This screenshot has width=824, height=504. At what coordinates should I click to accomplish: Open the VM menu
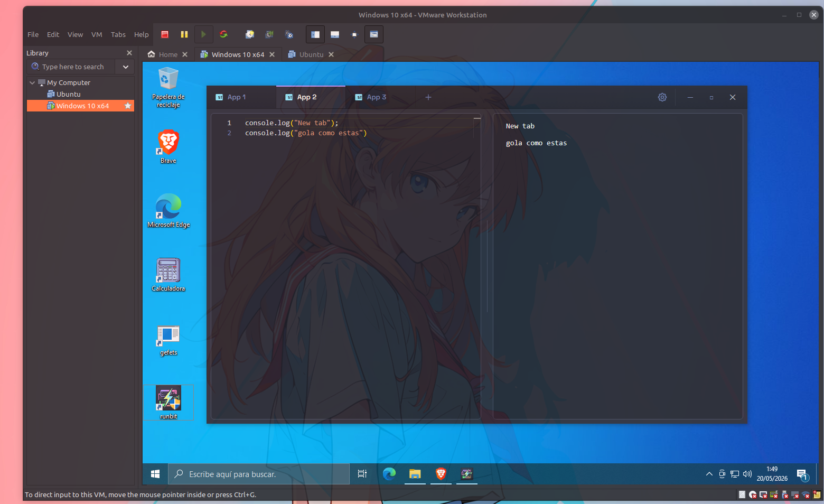97,34
